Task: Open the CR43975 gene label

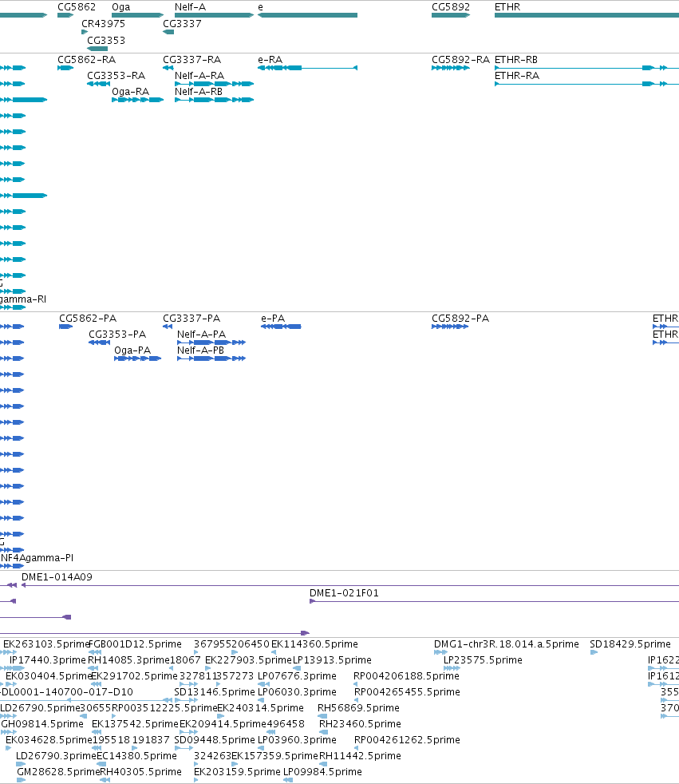Action: 104,23
